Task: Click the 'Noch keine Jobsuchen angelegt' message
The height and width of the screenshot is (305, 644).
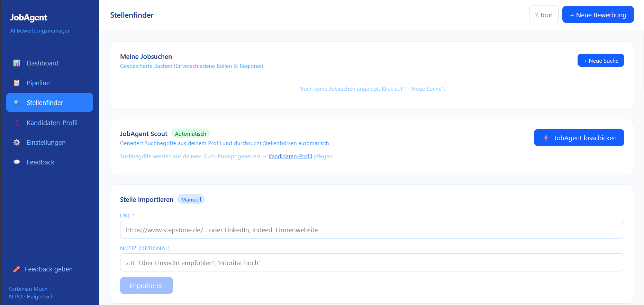Action: pos(372,89)
